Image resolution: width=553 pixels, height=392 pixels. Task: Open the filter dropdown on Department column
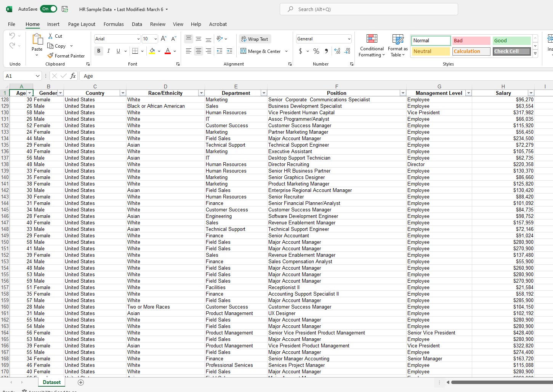[x=264, y=93]
